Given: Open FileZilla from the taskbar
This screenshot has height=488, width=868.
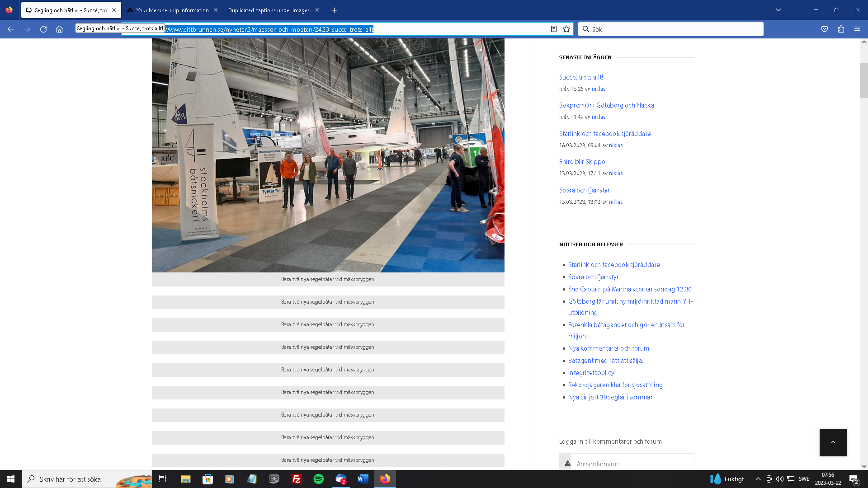Looking at the screenshot, I should pos(297,479).
